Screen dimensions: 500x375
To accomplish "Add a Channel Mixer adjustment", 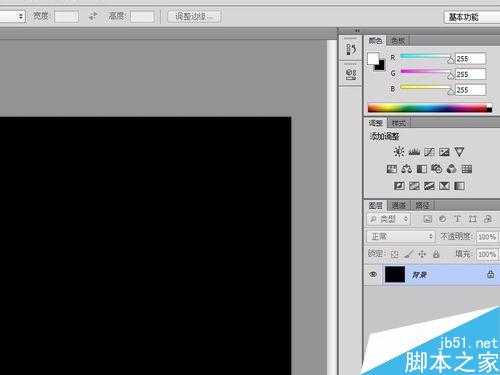I will pos(452,169).
